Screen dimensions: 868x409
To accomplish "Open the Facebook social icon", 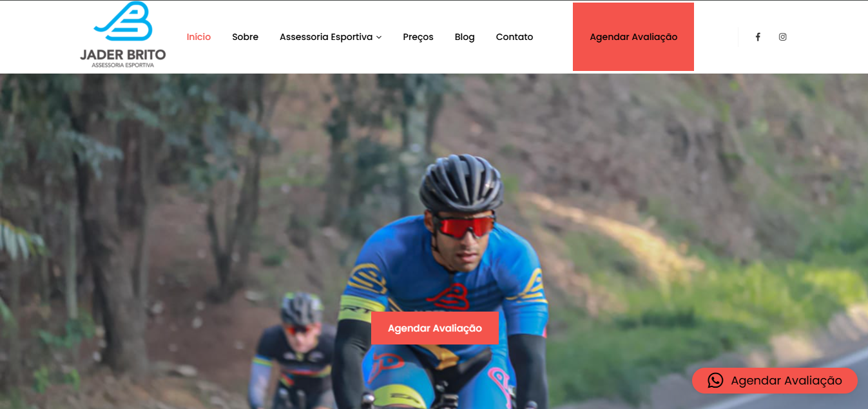I will click(758, 37).
